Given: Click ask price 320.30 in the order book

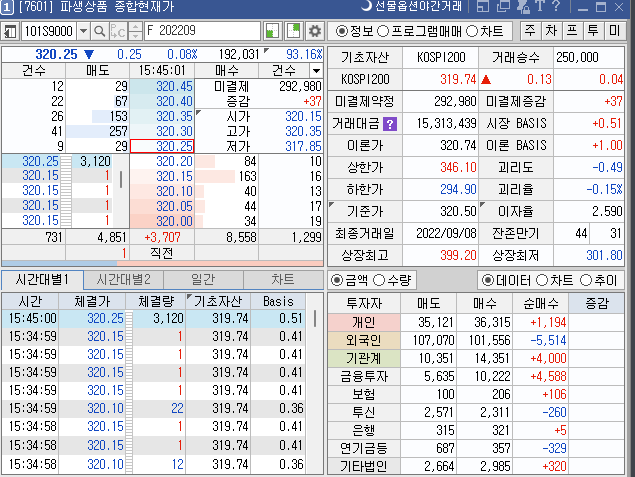Looking at the screenshot, I should click(162, 131).
